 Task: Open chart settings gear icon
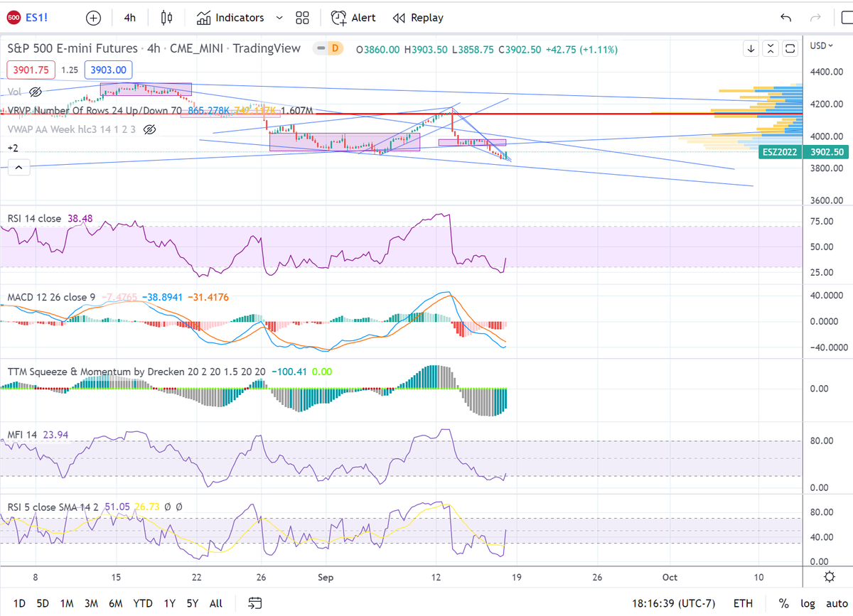[x=830, y=576]
